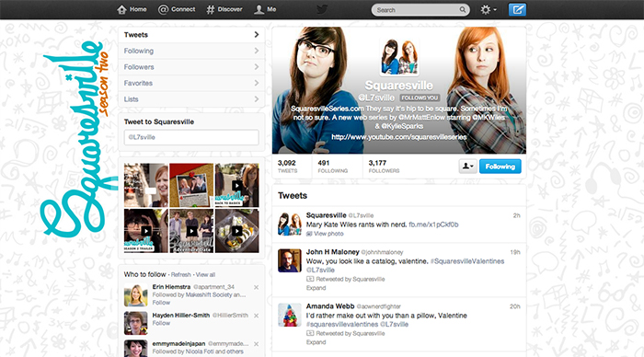View the 3,177 followers count
Screen dimensions: 644x357
pyautogui.click(x=384, y=167)
